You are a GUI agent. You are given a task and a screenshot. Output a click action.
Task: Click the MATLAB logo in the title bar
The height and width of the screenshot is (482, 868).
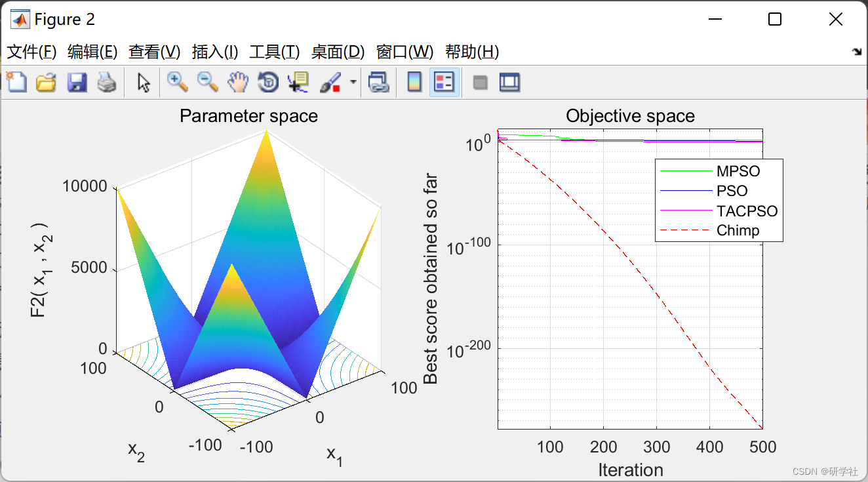20,20
